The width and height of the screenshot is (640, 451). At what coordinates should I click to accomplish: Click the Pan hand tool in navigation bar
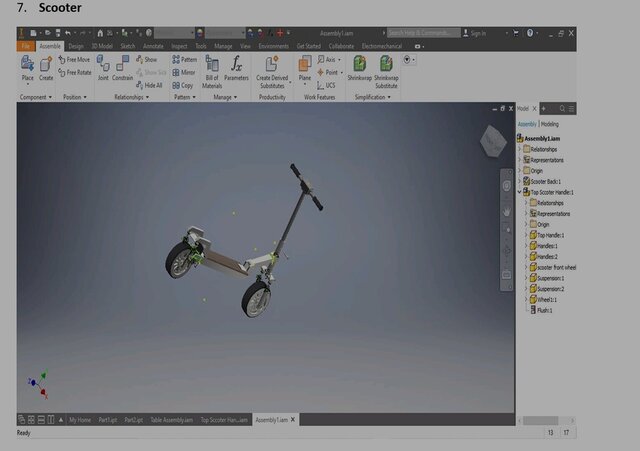pos(507,212)
